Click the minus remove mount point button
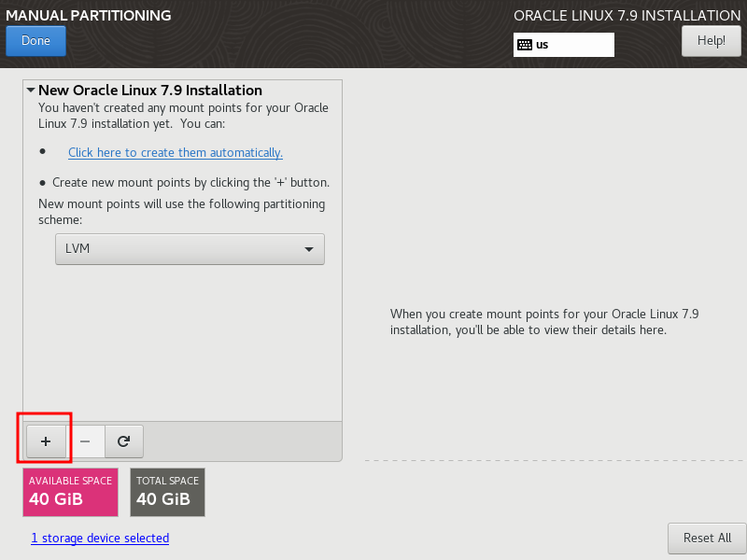 coord(85,441)
